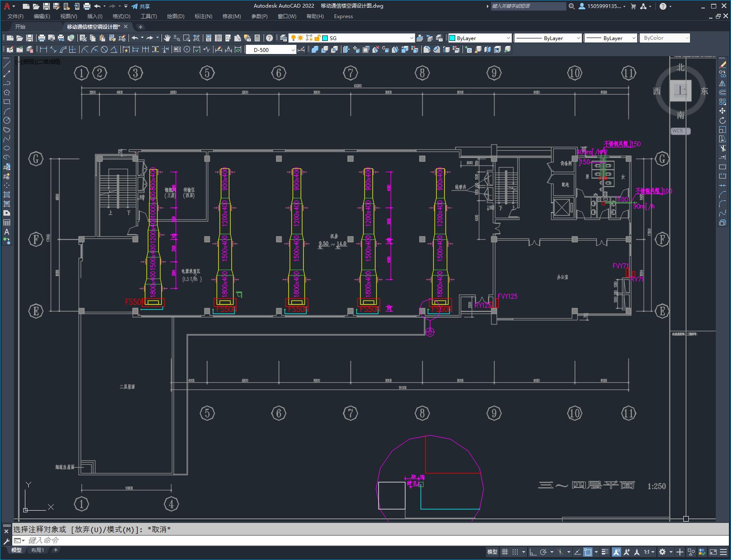Screen dimensions: 731x560
Task: Click the cyan ByLayer color swatch
Action: (452, 38)
